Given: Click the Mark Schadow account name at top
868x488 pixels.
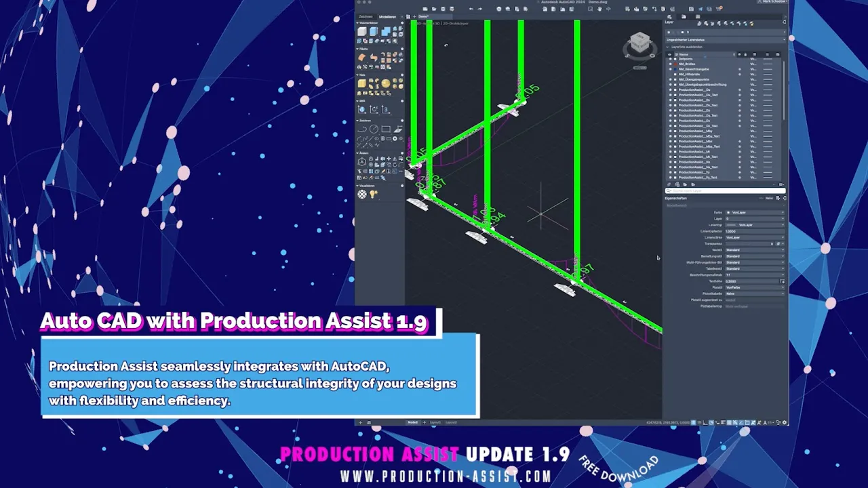Looking at the screenshot, I should (774, 1).
